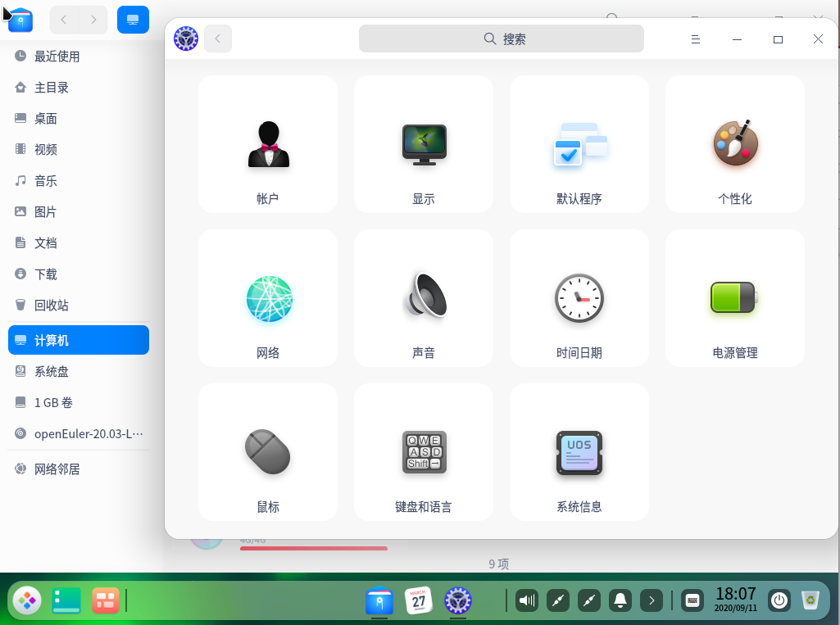This screenshot has width=840, height=625.
Task: Open the calendar app in the dock
Action: tap(419, 600)
